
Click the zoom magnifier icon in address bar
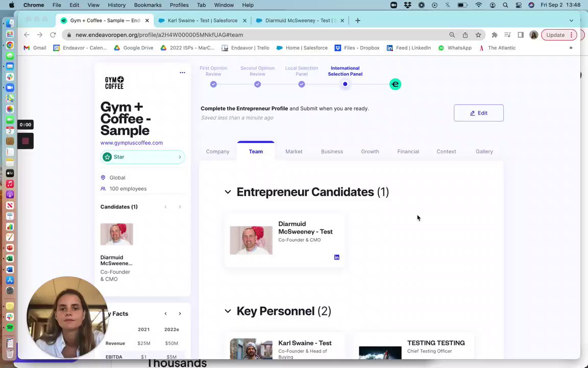(x=452, y=35)
